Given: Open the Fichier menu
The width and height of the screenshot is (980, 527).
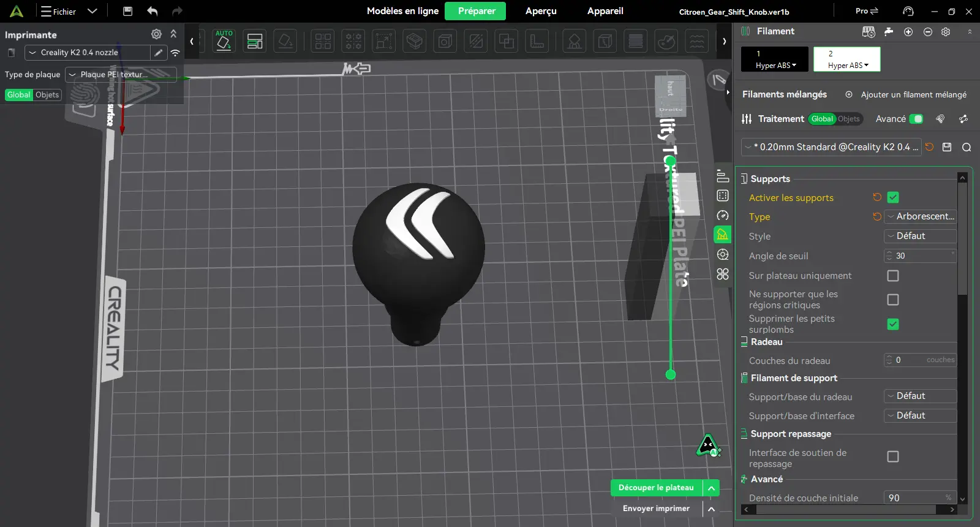Looking at the screenshot, I should tap(58, 12).
